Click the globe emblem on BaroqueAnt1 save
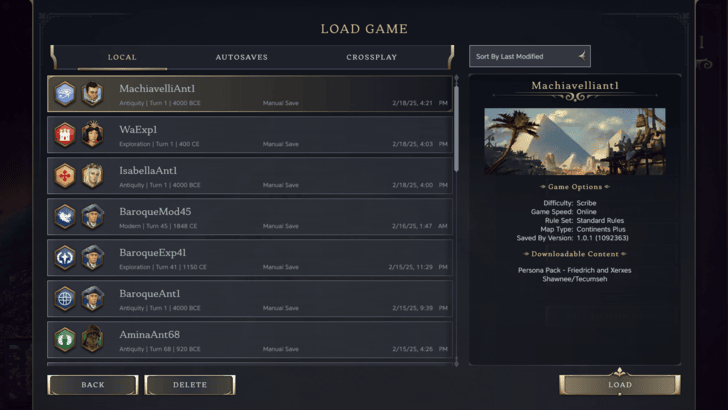Viewport: 728px width, 410px height. pos(65,299)
